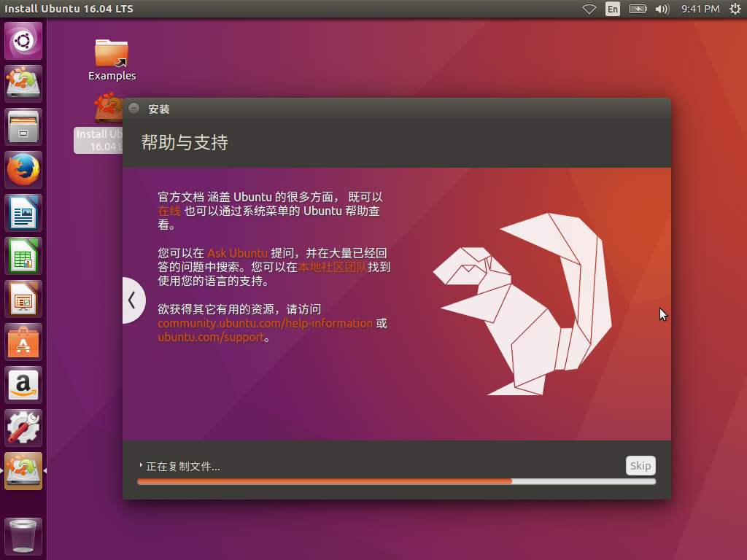Click the squirrel origami illustration
The width and height of the screenshot is (747, 560).
522,304
